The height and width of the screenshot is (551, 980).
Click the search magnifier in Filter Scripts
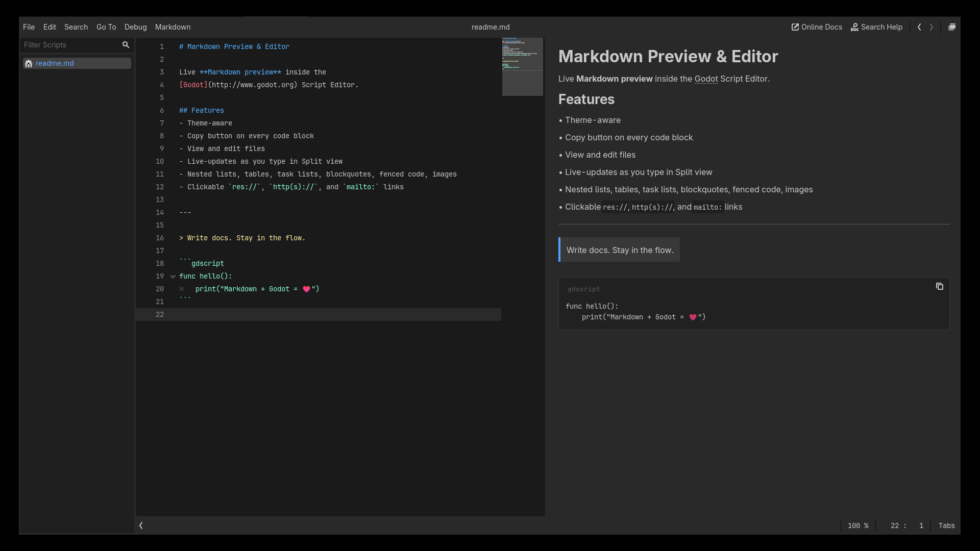click(x=126, y=45)
